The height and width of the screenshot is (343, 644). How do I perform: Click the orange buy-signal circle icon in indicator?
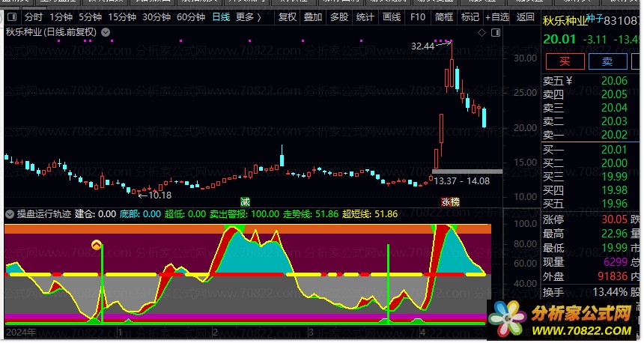(97, 245)
